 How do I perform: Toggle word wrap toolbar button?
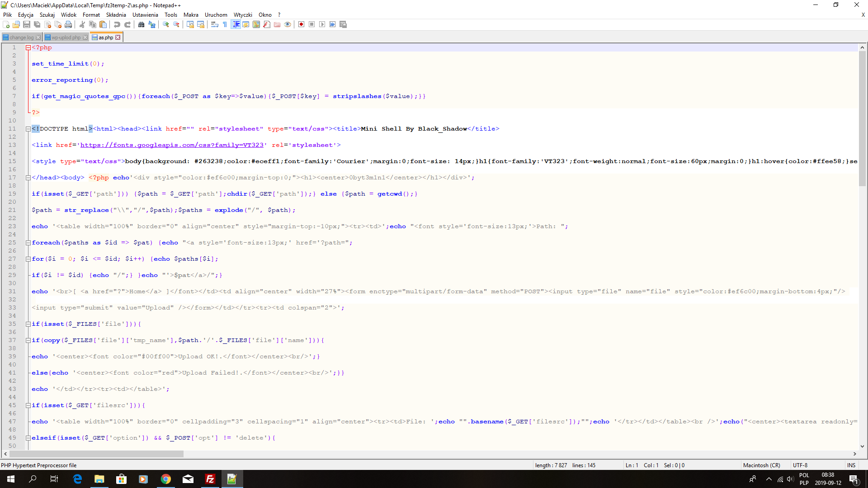pos(215,24)
